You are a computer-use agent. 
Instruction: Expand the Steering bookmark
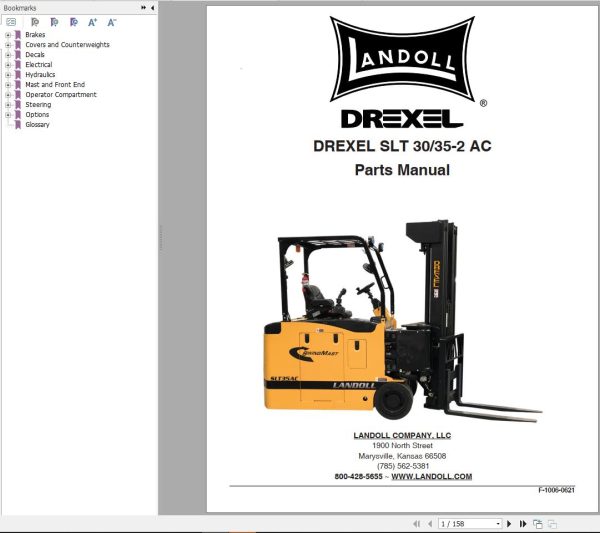pos(8,104)
